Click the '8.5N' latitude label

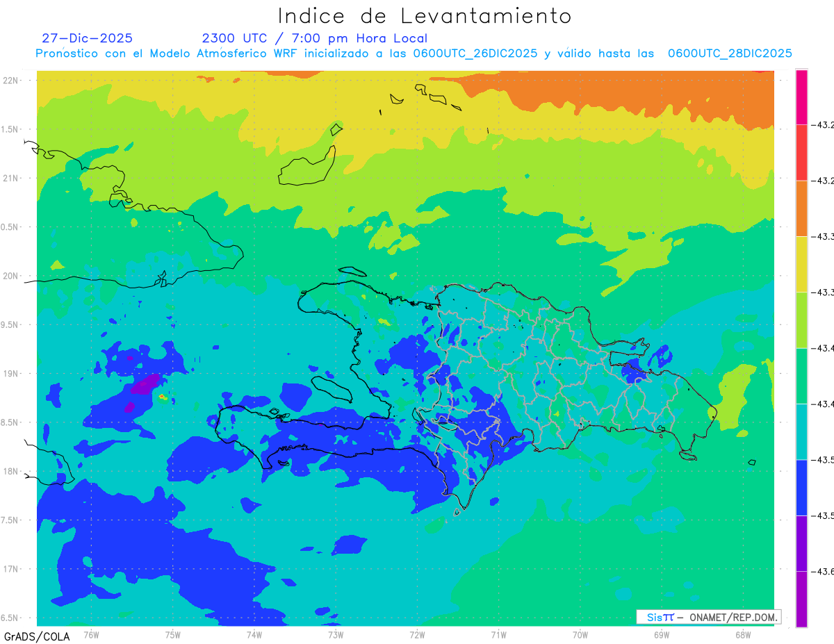pos(10,423)
